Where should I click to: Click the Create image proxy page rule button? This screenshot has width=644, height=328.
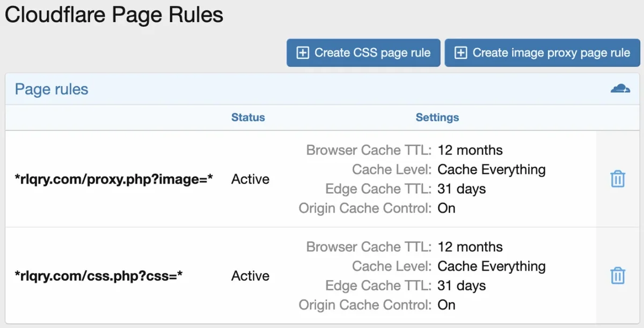tap(542, 53)
